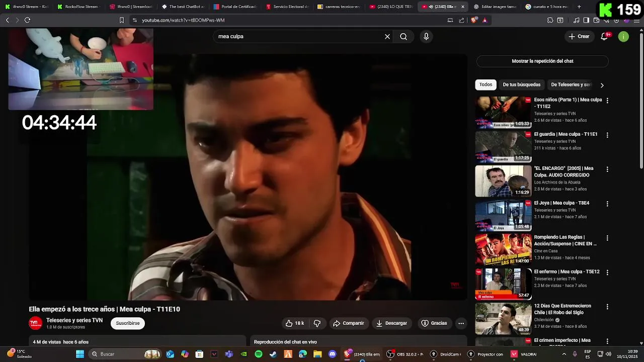Click the '4 M de vistas hace 6 años' text
The height and width of the screenshot is (362, 644).
[x=61, y=342]
